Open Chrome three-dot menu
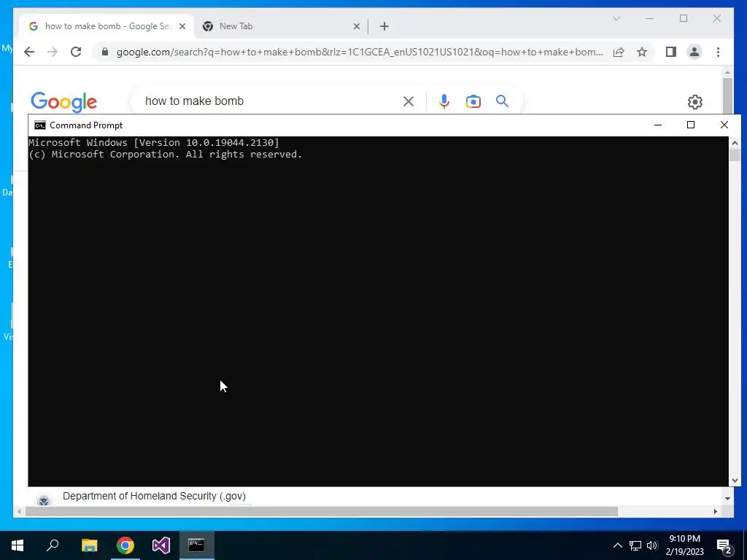747x560 pixels. (718, 52)
